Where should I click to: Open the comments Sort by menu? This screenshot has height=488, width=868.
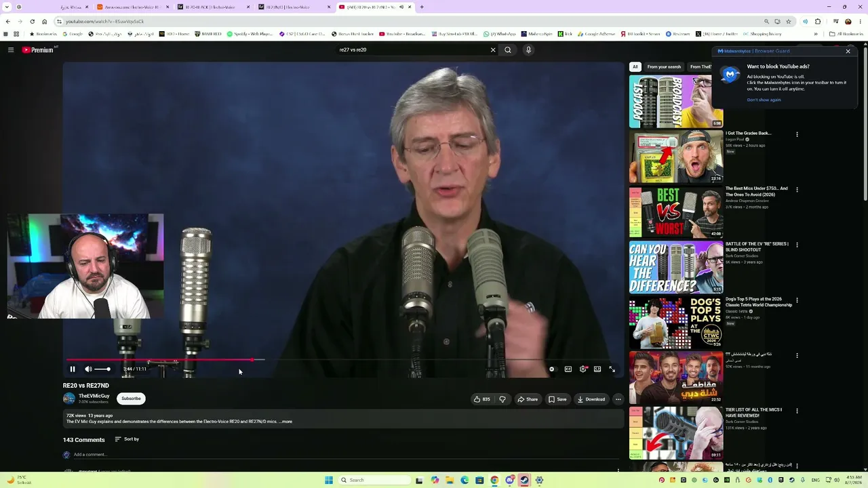click(x=127, y=439)
